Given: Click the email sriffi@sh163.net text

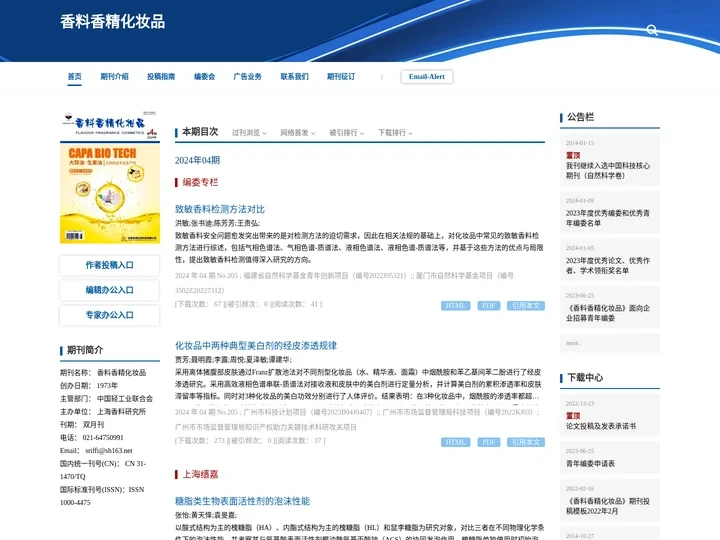Looking at the screenshot, I should 109,450.
